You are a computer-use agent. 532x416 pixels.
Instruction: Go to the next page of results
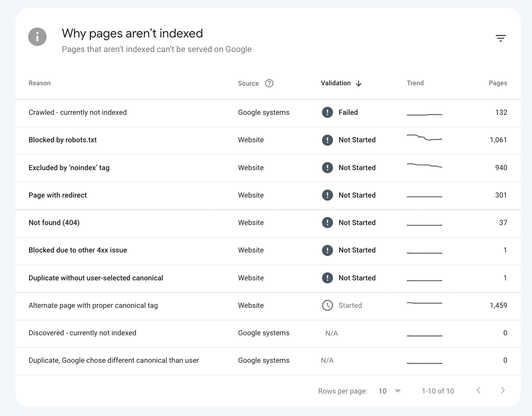click(x=503, y=390)
